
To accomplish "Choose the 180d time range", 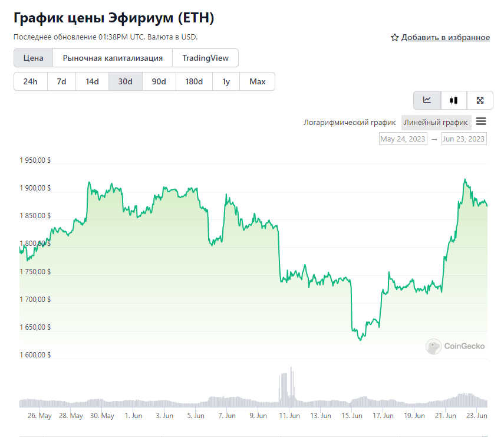I will [194, 81].
